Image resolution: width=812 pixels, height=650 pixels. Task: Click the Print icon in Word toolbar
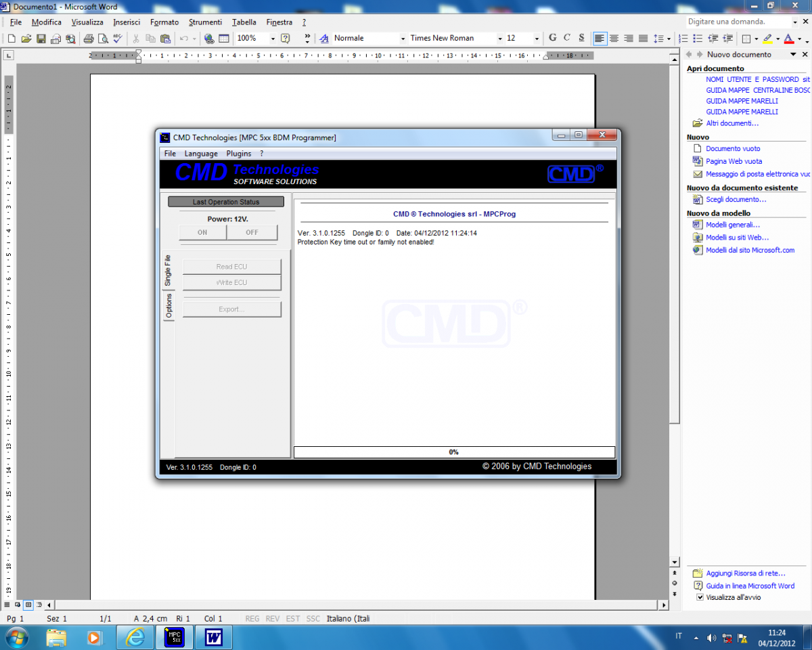pos(88,39)
